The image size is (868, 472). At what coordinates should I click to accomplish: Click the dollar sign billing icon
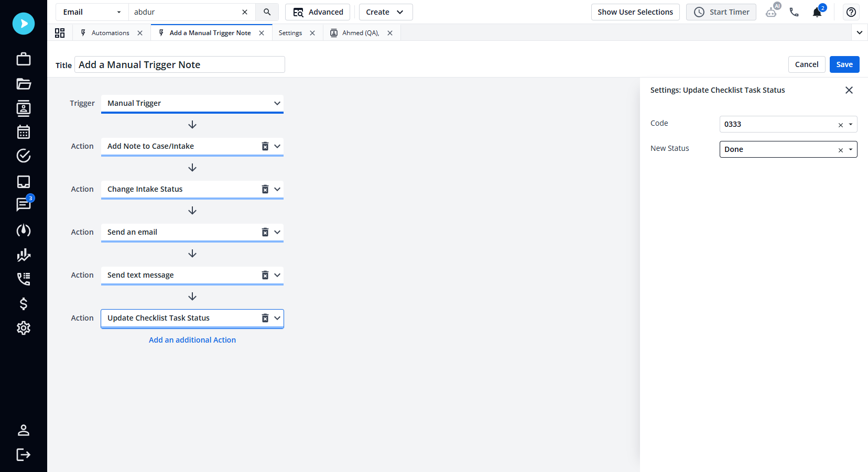coord(24,304)
